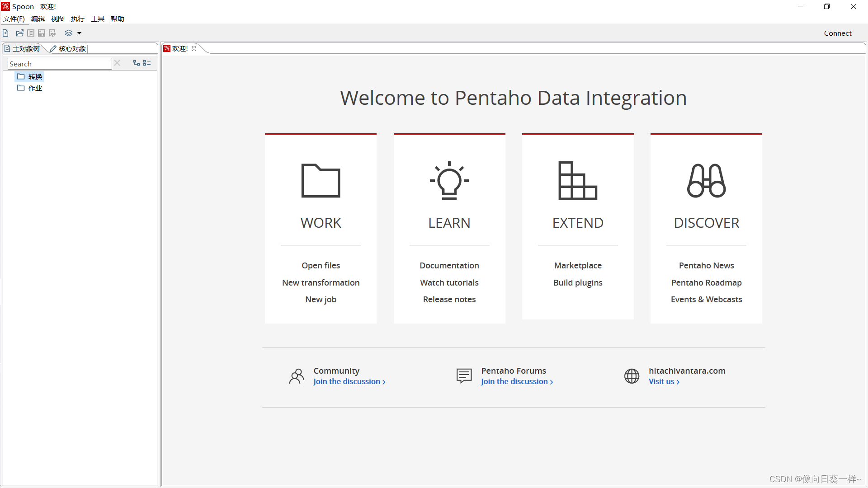Screen dimensions: 868x488
Task: Select the 转换 folder in tree
Action: coord(30,76)
